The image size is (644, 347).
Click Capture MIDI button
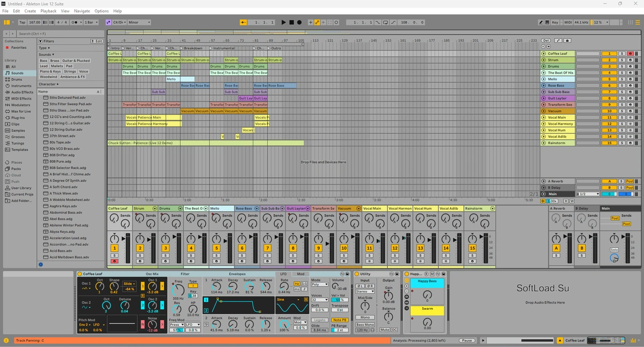(329, 23)
